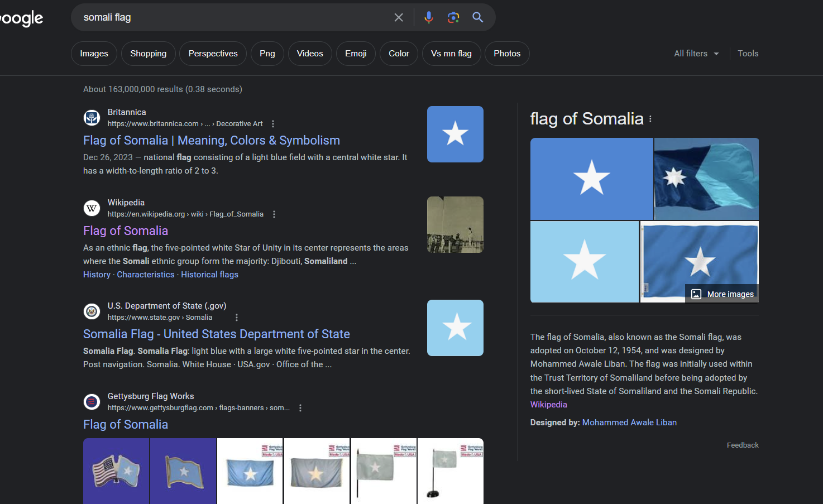Click the Britannica breadcrumb URL text
Image resolution: width=823 pixels, height=504 pixels.
point(185,124)
